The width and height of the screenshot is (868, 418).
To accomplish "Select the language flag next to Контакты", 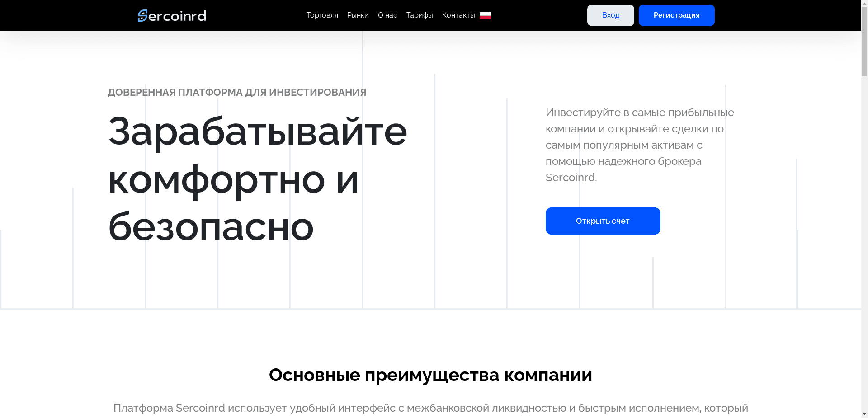I will (x=485, y=14).
